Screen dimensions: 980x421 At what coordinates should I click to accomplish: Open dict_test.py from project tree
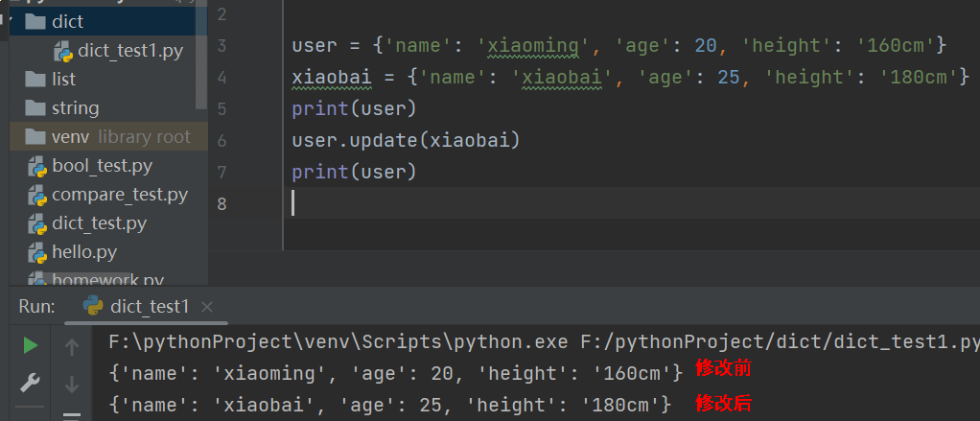[99, 223]
